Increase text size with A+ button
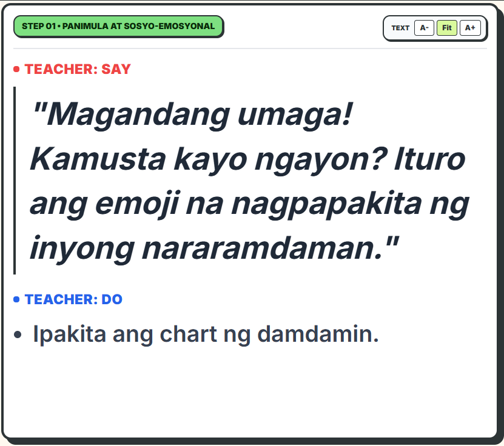Viewport: 504px width, 446px height. [x=470, y=28]
